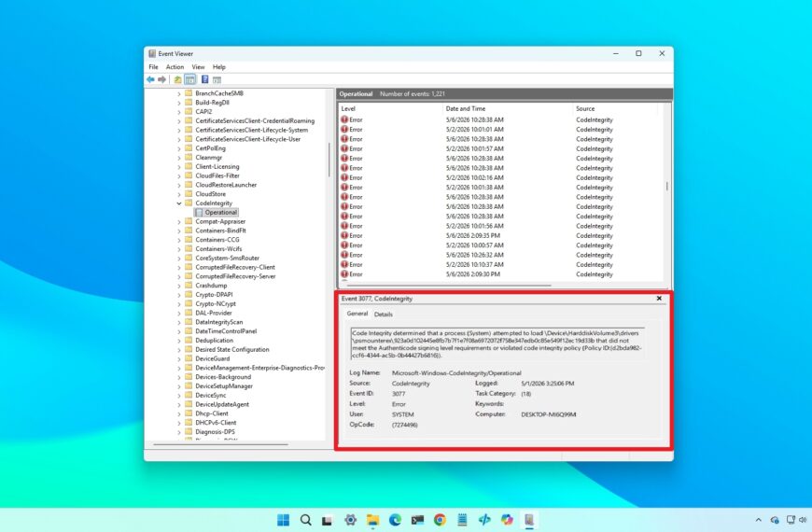Open the Action menu
Viewport: 812px width, 532px height.
click(x=175, y=67)
